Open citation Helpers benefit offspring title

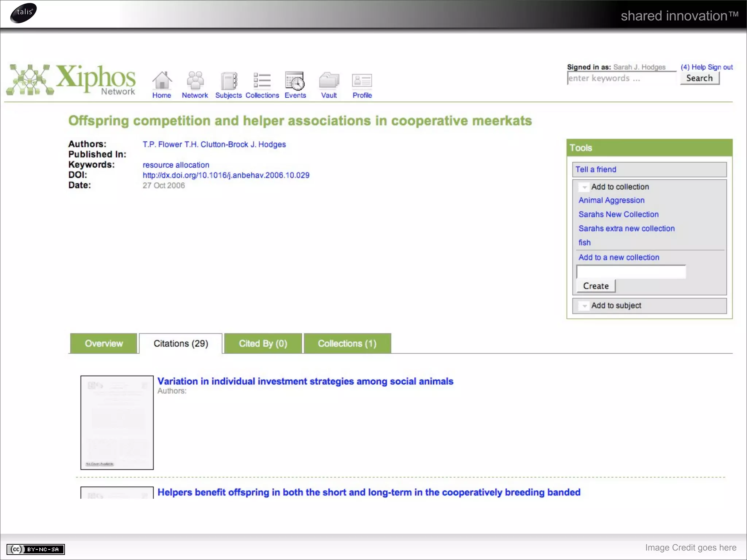(369, 493)
